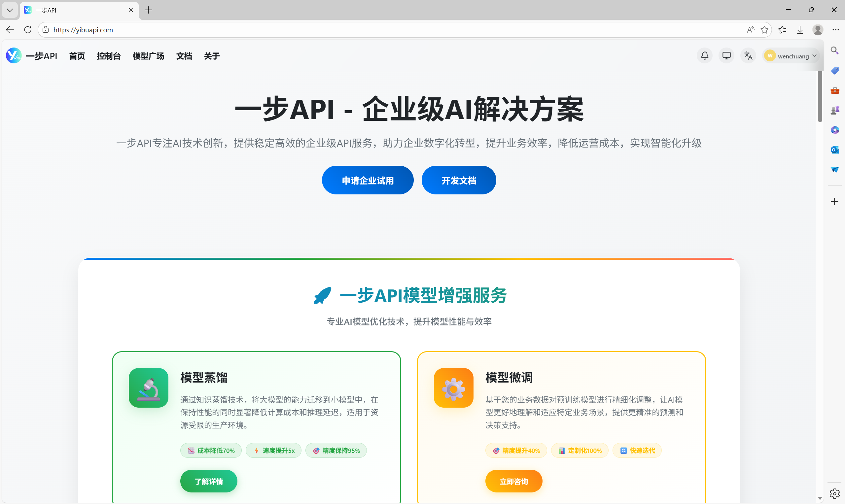This screenshot has height=504, width=845.
Task: Click the 申请企业试用 button
Action: (x=367, y=180)
